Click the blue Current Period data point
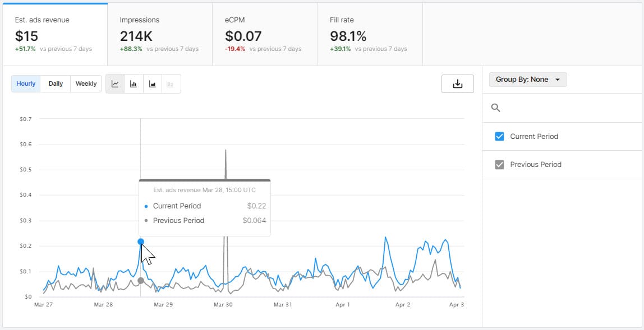This screenshot has width=644, height=330. pos(141,241)
